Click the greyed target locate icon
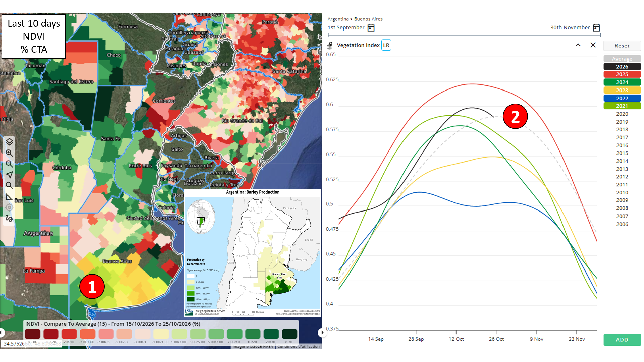 point(9,207)
